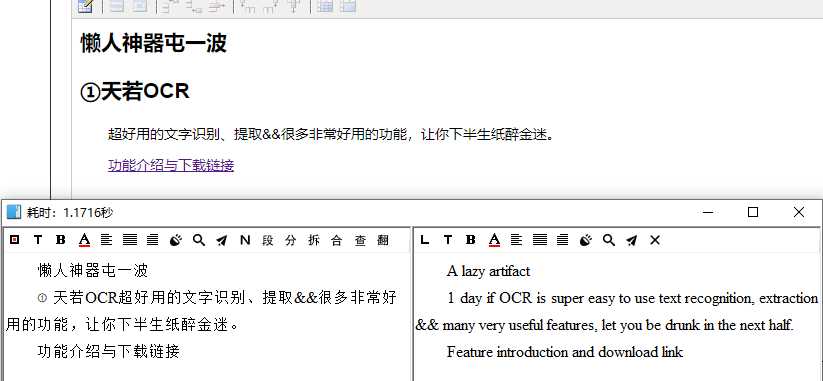Toggle bold B in the left OCR pane
Image resolution: width=823 pixels, height=381 pixels.
(x=60, y=240)
